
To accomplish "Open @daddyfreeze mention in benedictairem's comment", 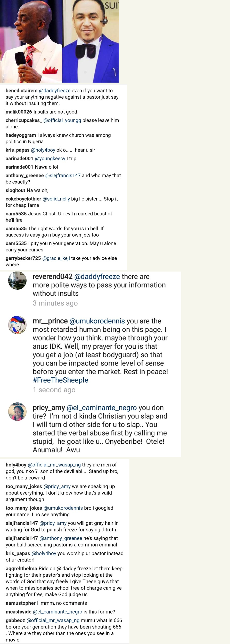I will click(x=54, y=91).
